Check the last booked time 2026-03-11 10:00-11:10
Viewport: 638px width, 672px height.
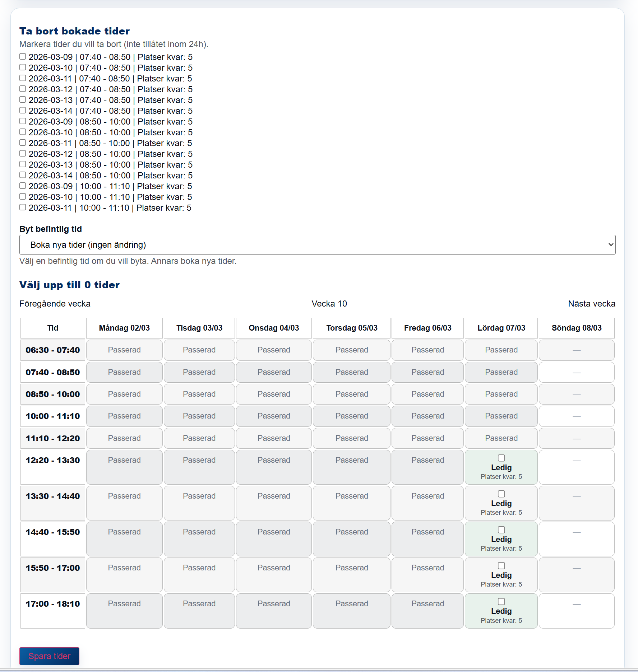click(23, 207)
